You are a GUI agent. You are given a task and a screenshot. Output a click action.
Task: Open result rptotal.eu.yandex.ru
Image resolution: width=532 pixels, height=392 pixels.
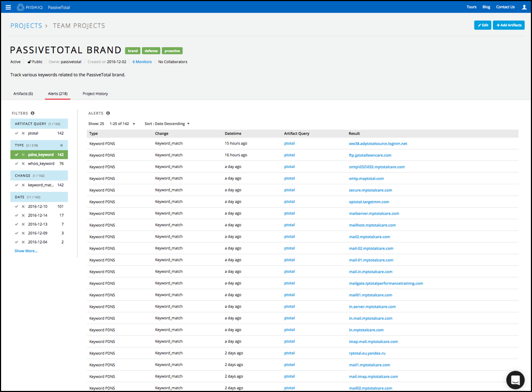367,353
